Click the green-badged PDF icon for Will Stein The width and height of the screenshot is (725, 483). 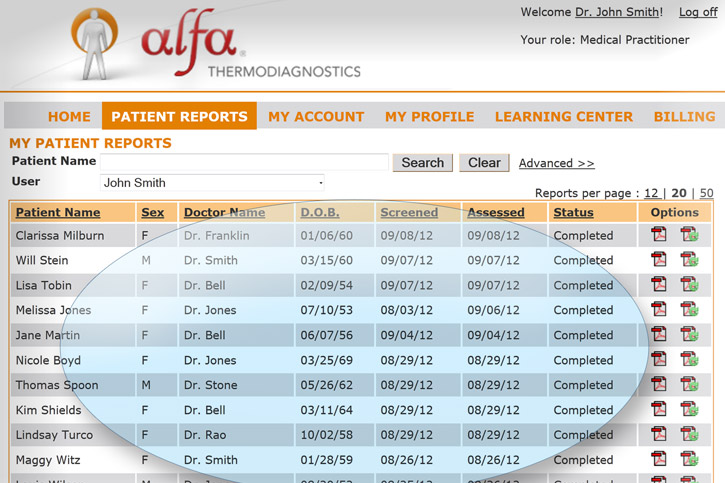tap(689, 260)
